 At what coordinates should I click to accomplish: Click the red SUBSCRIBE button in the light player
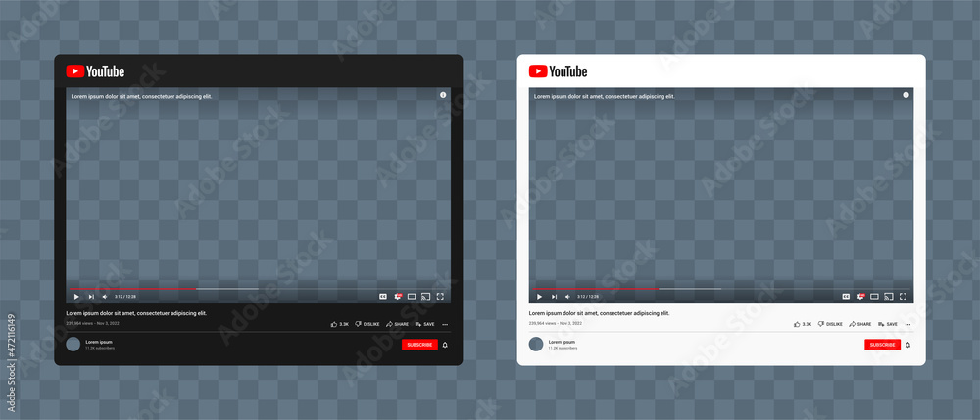point(883,345)
